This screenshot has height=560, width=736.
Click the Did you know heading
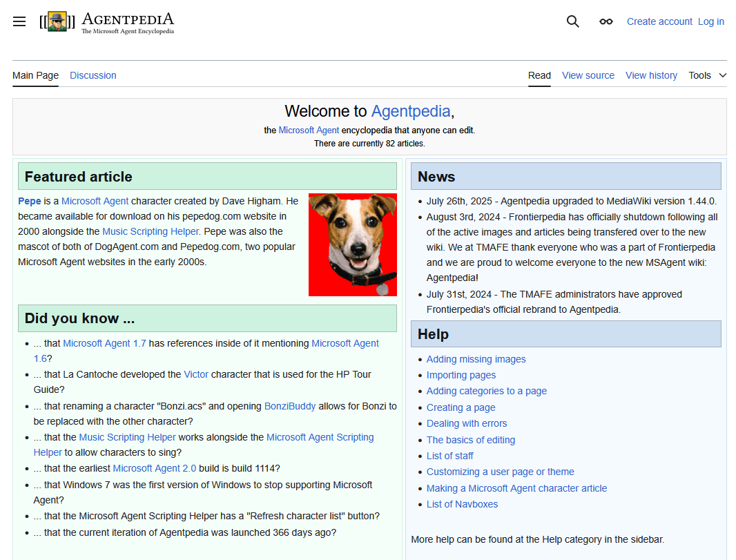[x=80, y=318]
